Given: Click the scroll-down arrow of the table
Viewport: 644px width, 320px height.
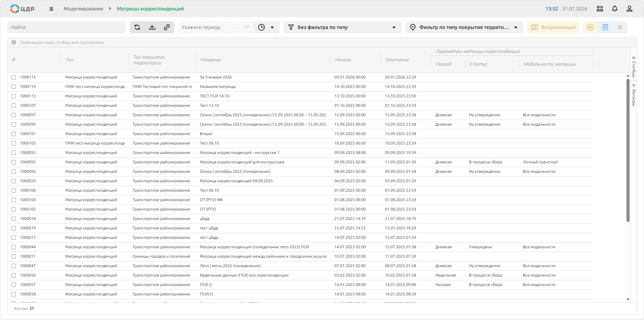Looking at the screenshot, I should click(628, 299).
